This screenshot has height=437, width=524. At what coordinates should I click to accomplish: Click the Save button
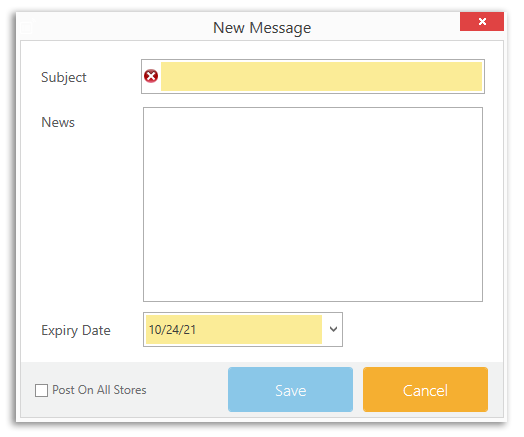[x=290, y=390]
